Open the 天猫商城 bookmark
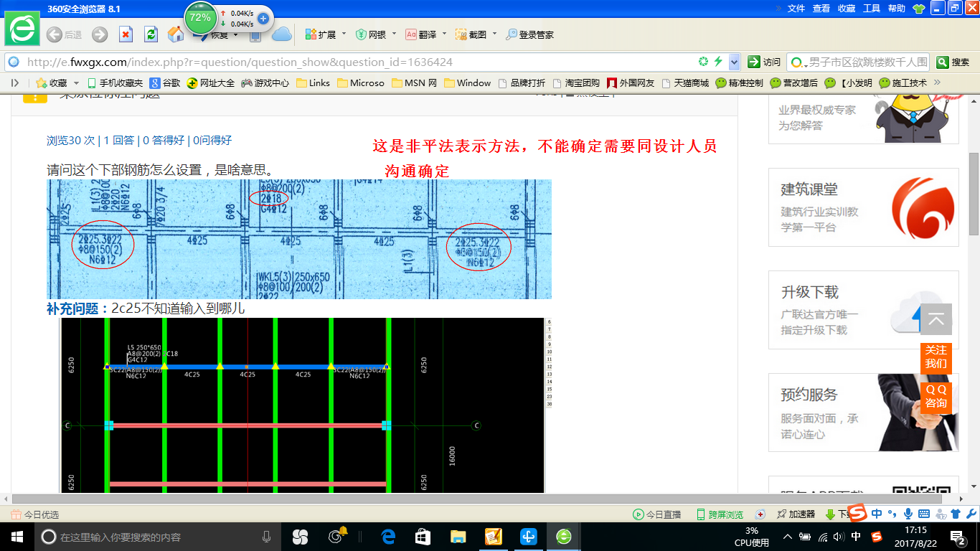Viewport: 980px width, 551px height. pyautogui.click(x=685, y=83)
